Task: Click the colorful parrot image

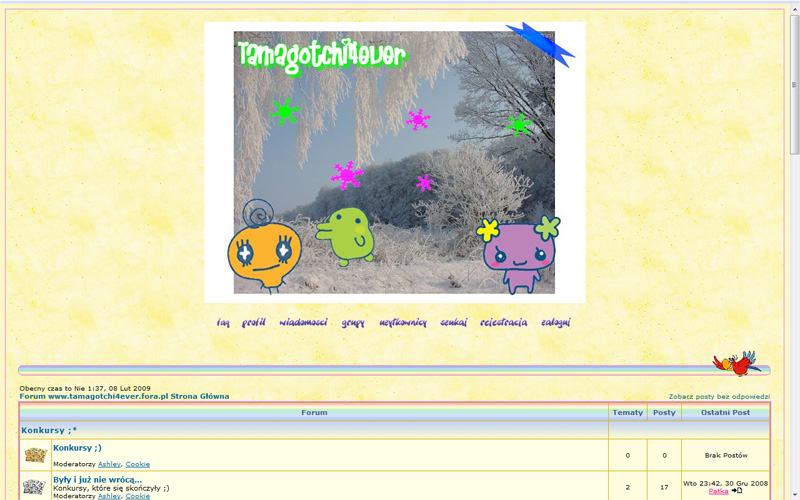Action: tap(737, 362)
